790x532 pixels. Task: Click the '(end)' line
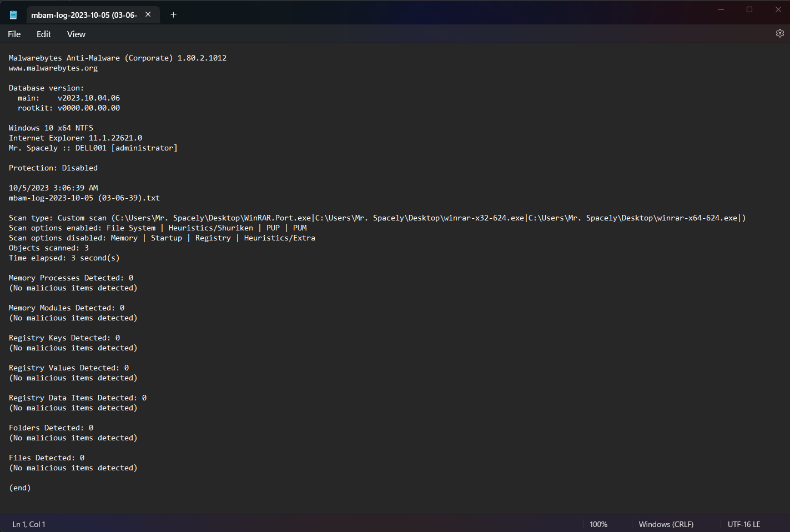[x=20, y=488]
